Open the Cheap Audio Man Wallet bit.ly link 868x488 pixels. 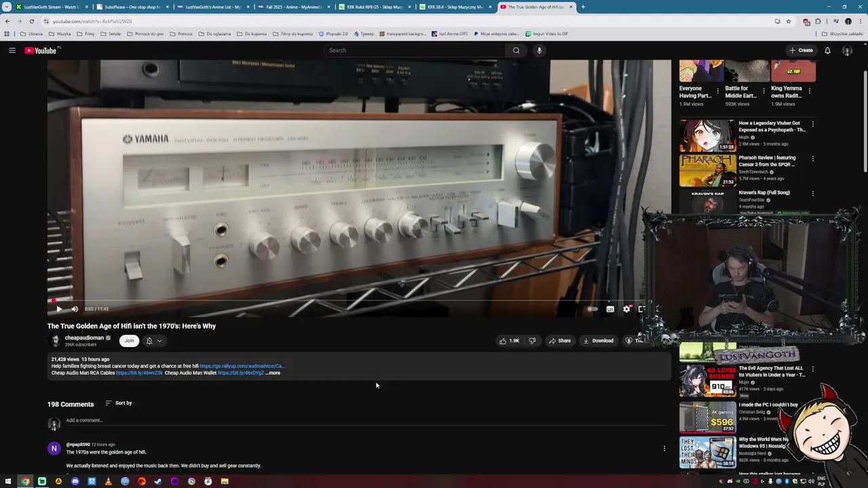point(241,373)
